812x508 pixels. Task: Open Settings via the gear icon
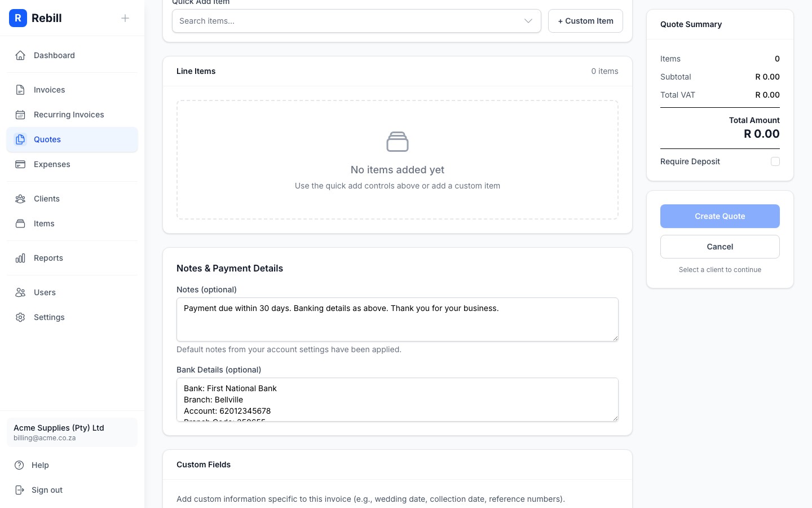[x=20, y=317]
